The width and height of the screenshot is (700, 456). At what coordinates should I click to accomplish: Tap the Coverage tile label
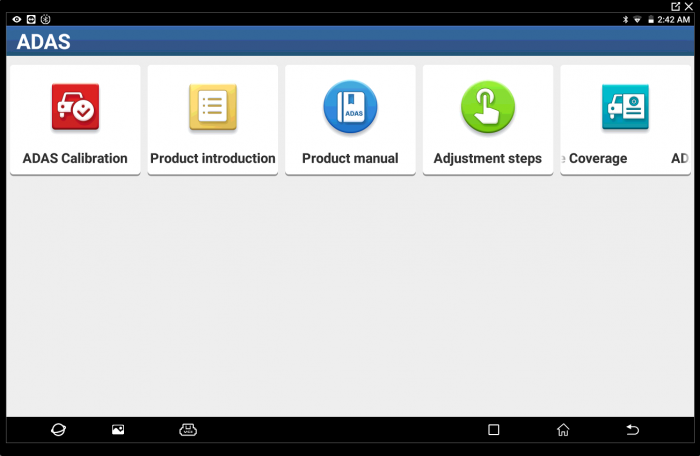tap(598, 158)
